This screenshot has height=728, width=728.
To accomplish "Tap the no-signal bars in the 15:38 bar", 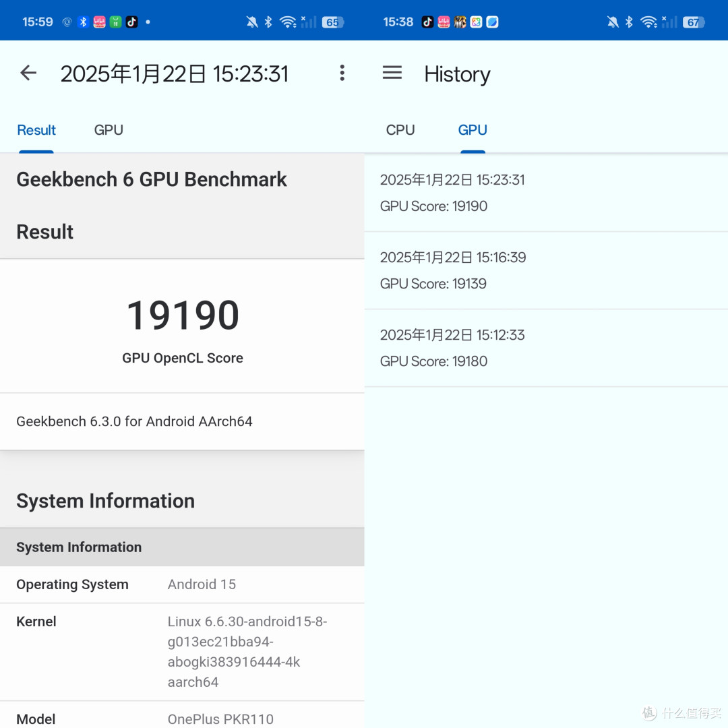I will pyautogui.click(x=669, y=22).
